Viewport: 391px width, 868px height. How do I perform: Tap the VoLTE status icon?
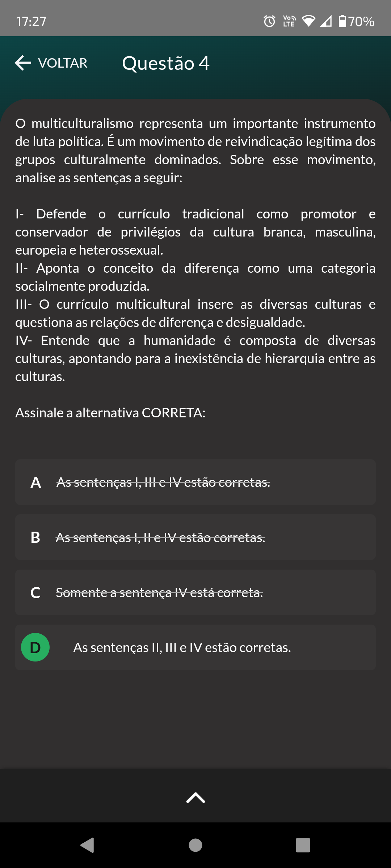[289, 21]
